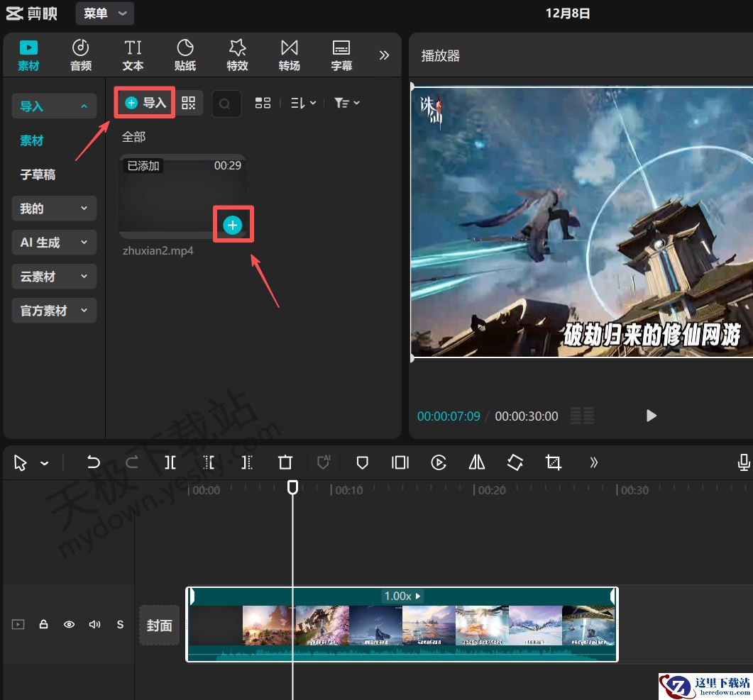The height and width of the screenshot is (700, 753).
Task: Open the 菜单 (Menu) dropdown
Action: click(x=104, y=13)
